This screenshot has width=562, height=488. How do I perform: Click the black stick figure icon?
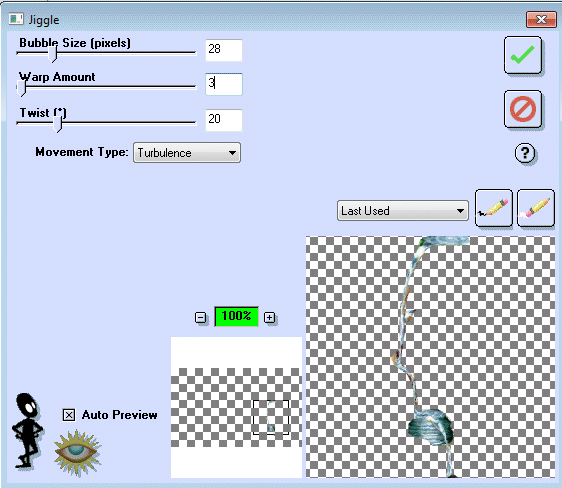coord(27,431)
